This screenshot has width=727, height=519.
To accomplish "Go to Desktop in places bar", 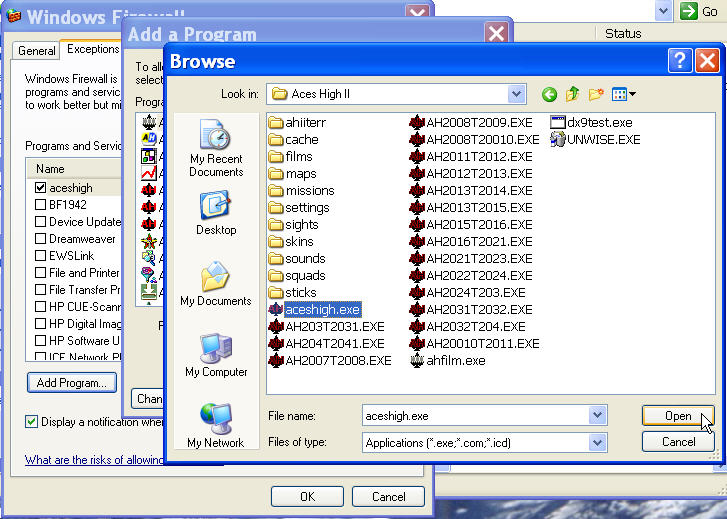I will [216, 213].
